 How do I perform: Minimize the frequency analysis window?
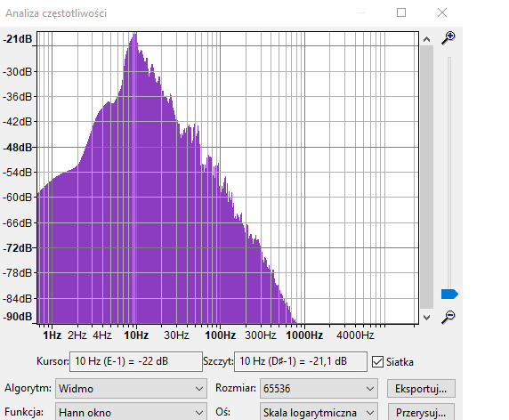point(361,12)
